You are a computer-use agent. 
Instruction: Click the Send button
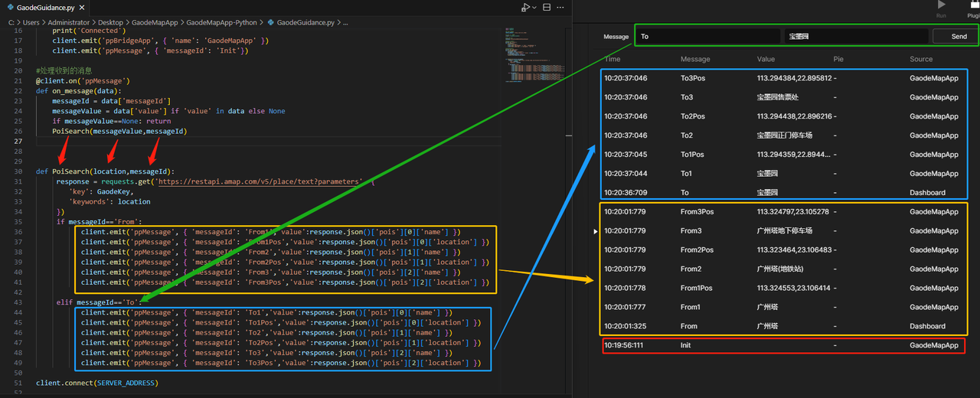pos(959,36)
